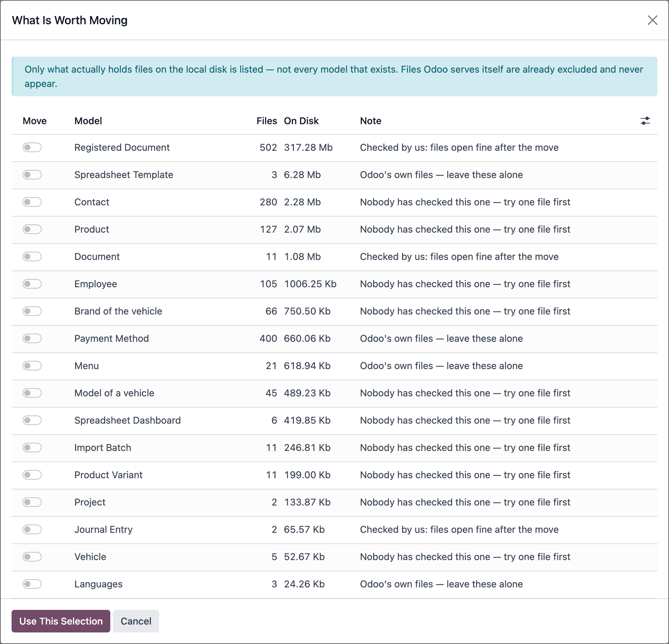Click Use This Selection button
The width and height of the screenshot is (669, 644).
(x=61, y=621)
